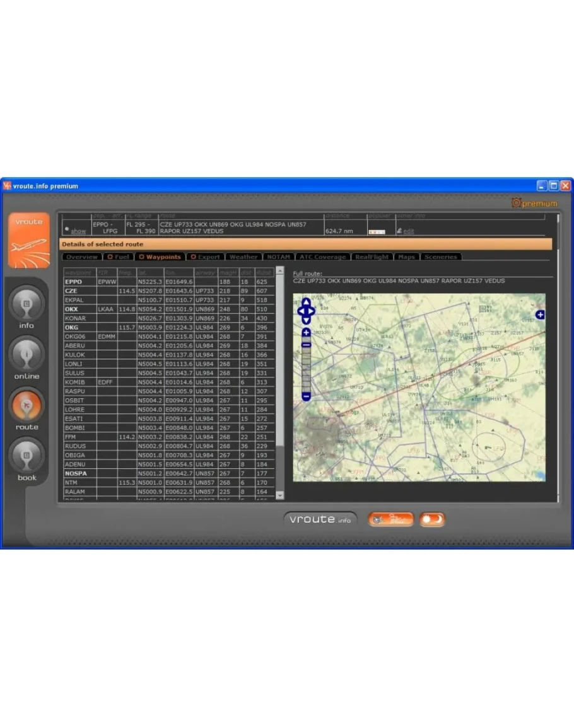Open the online section in sidebar
574x728 pixels.
point(26,355)
